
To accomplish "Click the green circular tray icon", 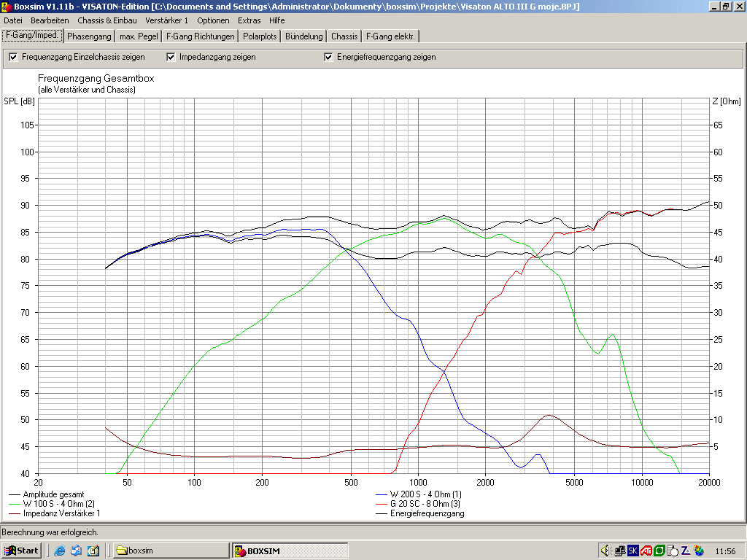I will coord(659,551).
